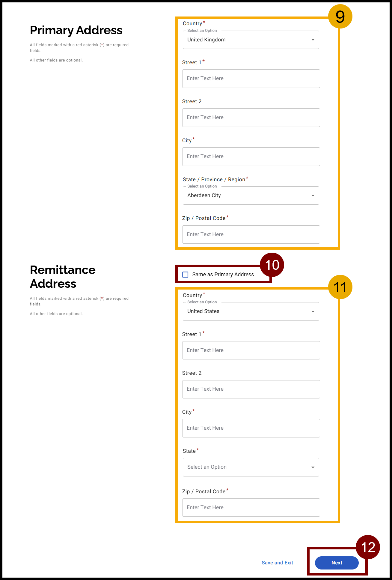This screenshot has width=392, height=580.
Task: Open the Primary Address Country dropdown
Action: coord(251,40)
